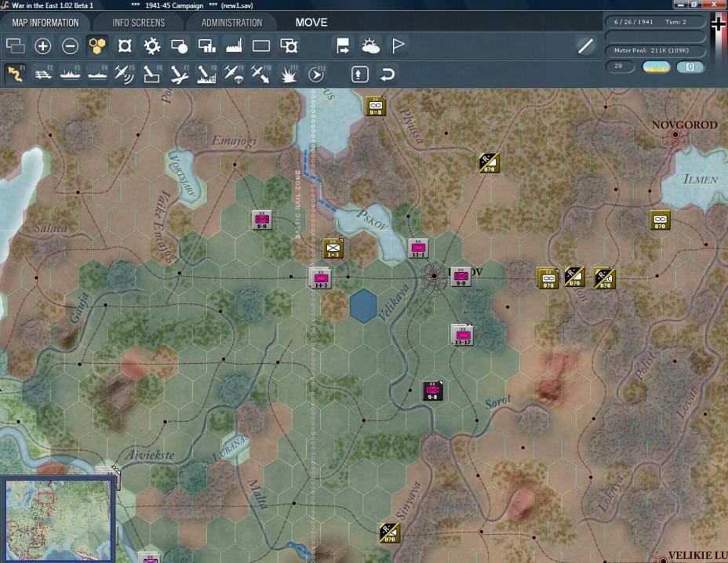728x563 pixels.
Task: Click the pennant flag icon
Action: coord(398,46)
